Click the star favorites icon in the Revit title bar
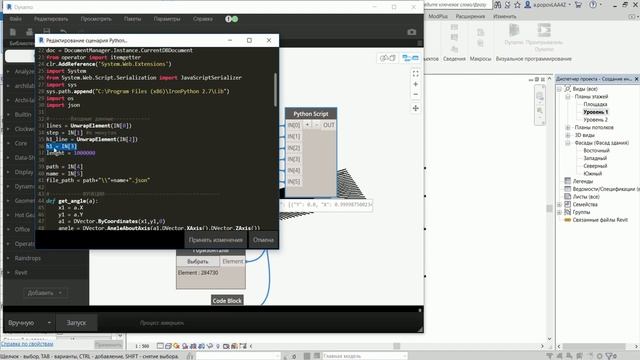Viewport: 640px width, 360px height. click(517, 5)
